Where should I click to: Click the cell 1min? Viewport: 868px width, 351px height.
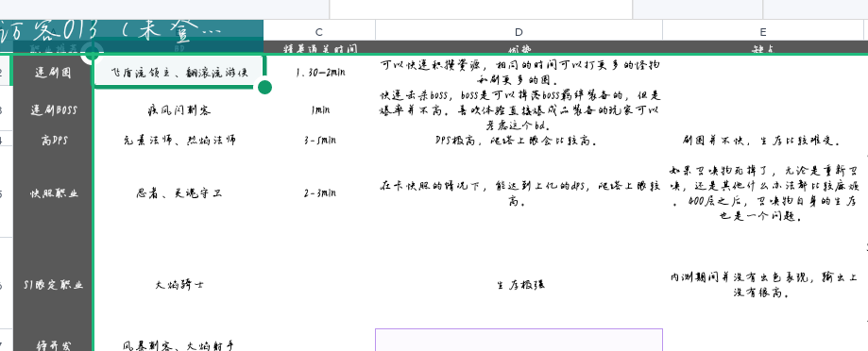point(319,110)
